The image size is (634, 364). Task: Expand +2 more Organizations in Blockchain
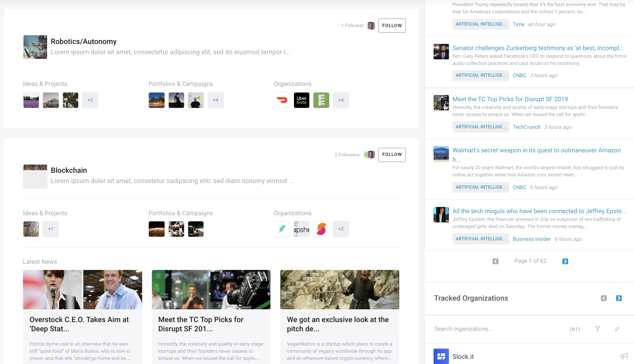pos(341,229)
